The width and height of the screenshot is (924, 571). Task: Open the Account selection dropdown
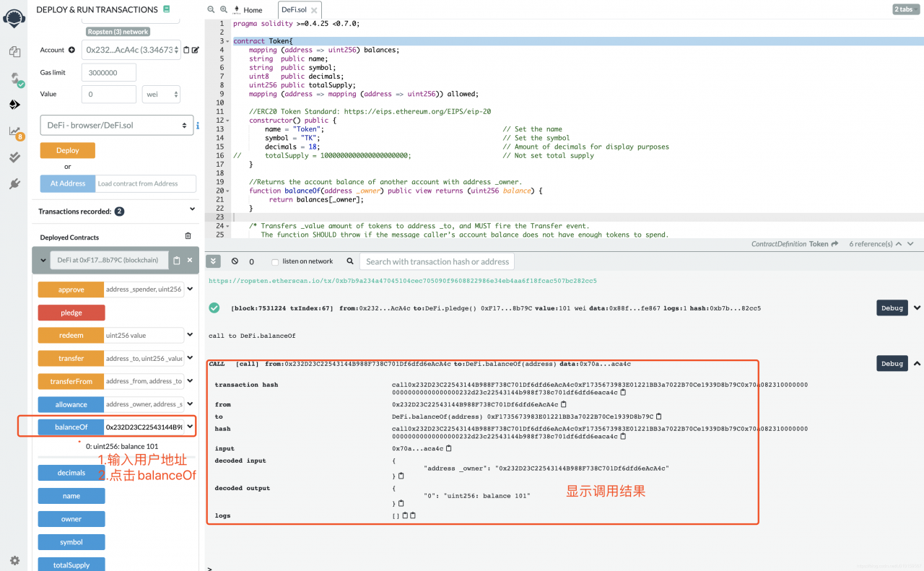pos(131,50)
